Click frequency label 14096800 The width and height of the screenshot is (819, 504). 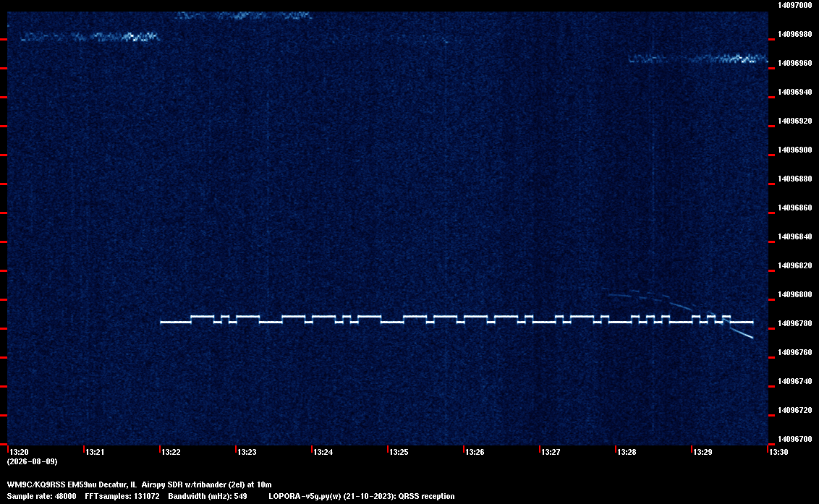[x=795, y=295]
